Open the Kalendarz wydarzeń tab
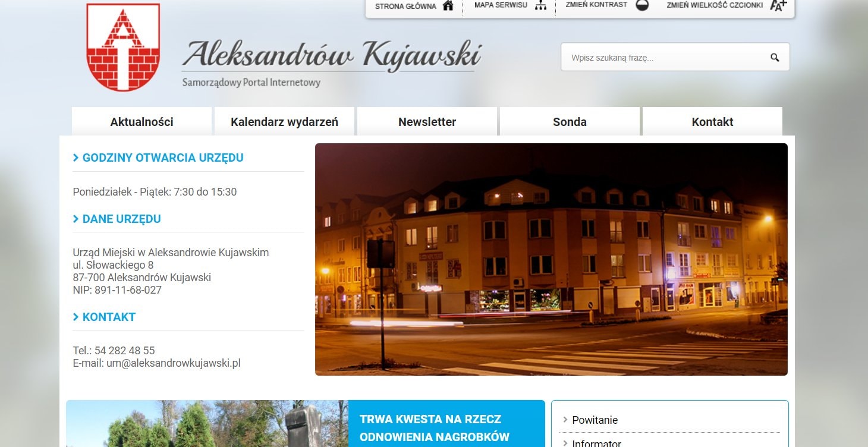868x447 pixels. pos(284,122)
